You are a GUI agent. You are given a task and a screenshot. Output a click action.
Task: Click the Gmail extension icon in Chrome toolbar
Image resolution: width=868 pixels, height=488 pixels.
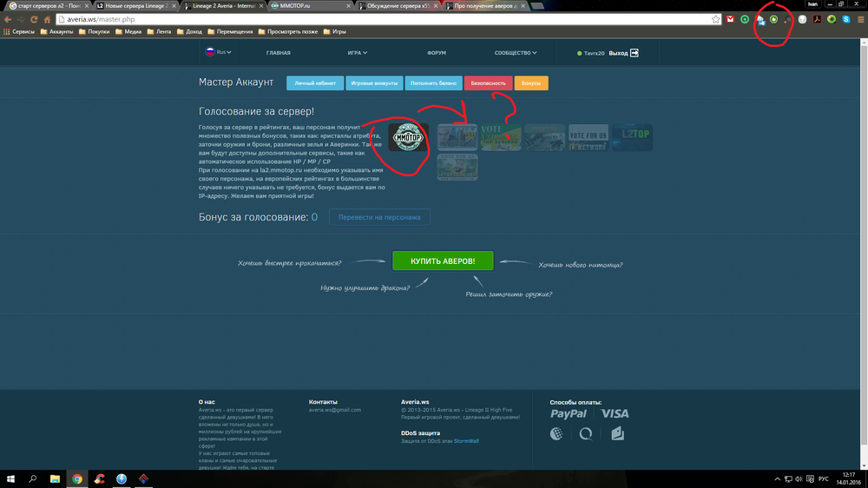(x=730, y=18)
